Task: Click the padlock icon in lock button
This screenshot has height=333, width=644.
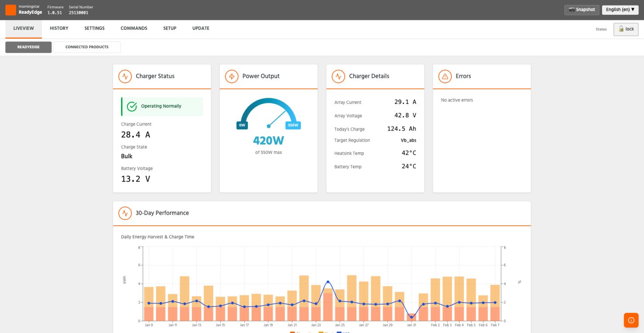Action: click(621, 29)
